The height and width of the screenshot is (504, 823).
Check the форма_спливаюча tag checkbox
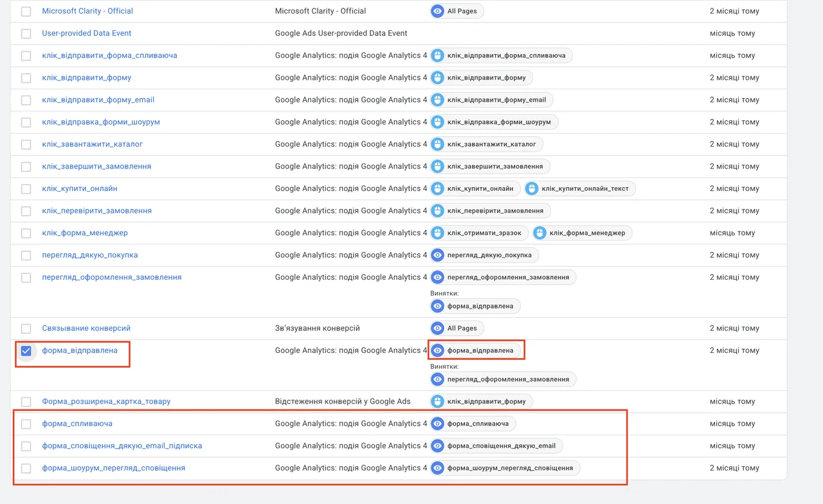click(26, 424)
